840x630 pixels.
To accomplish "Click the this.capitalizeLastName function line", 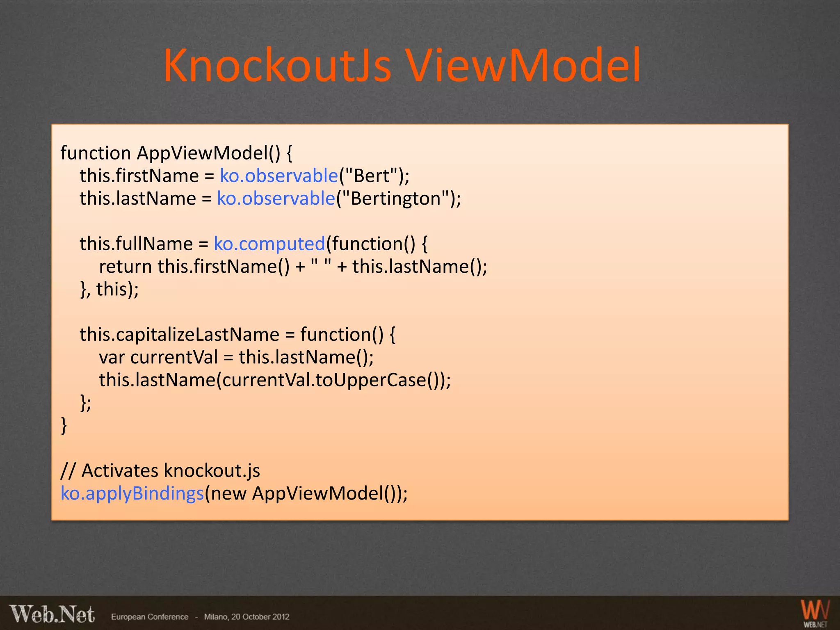I will pos(237,334).
